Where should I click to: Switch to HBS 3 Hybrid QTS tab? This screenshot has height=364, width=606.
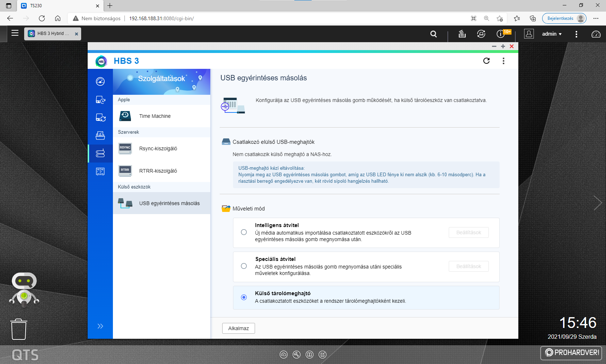(x=53, y=34)
